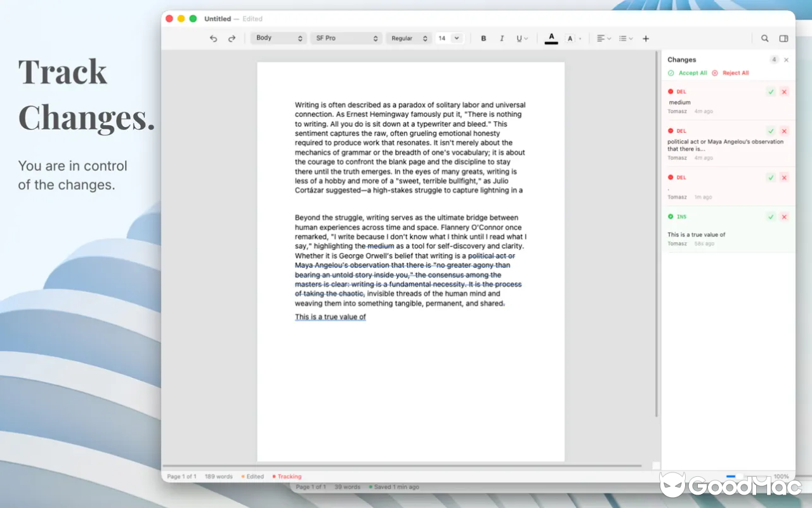Apply bold formatting
The width and height of the screenshot is (812, 508).
483,39
